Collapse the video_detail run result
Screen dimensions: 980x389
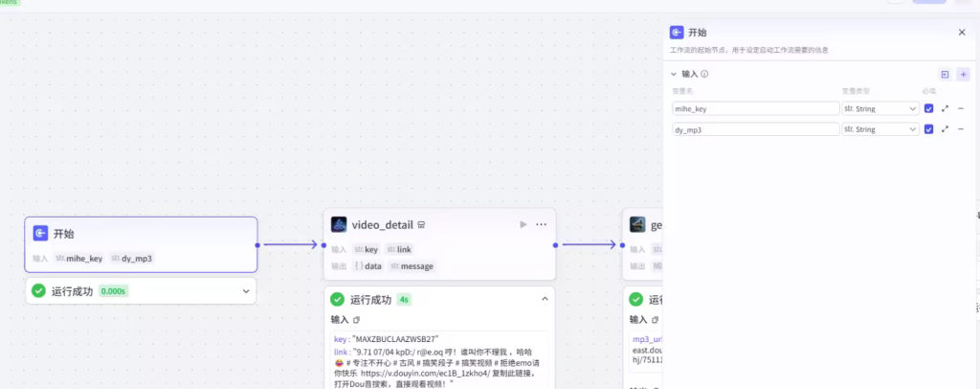tap(545, 299)
